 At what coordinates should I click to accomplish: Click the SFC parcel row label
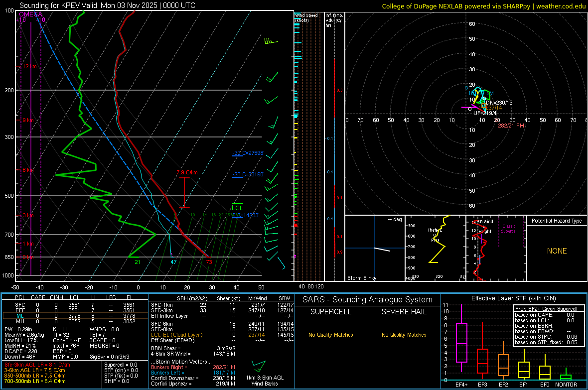click(20, 305)
